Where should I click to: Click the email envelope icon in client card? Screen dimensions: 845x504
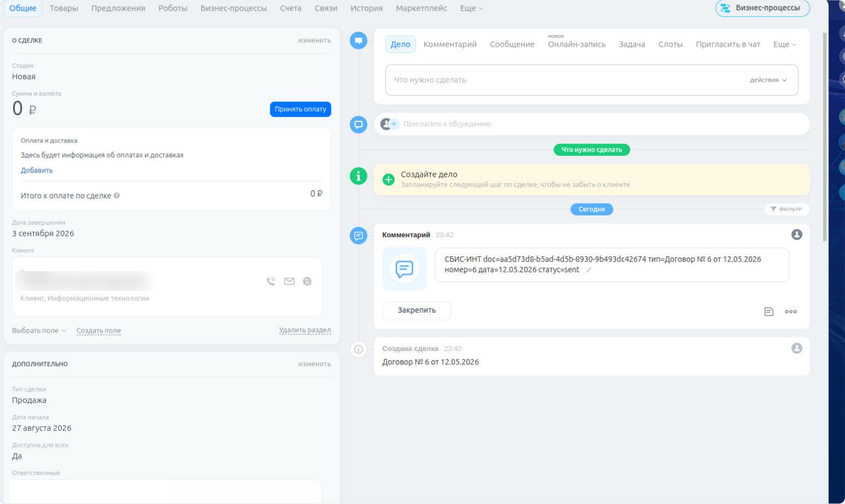point(289,281)
